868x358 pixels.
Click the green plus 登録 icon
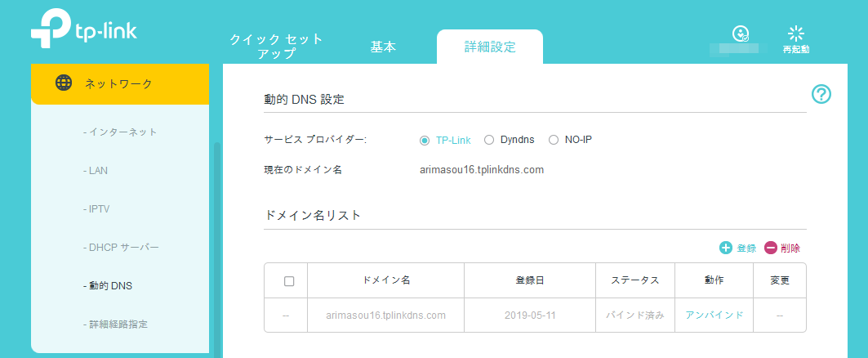click(725, 248)
